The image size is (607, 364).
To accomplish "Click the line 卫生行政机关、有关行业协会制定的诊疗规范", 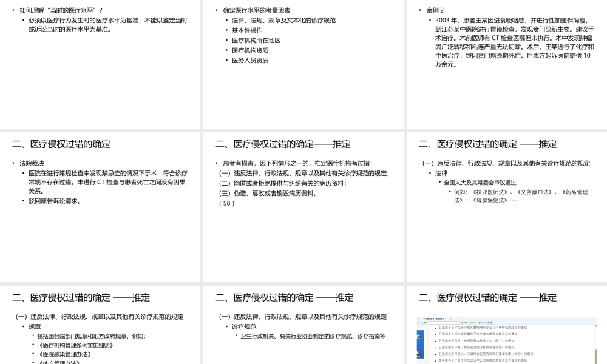I will tap(313, 336).
